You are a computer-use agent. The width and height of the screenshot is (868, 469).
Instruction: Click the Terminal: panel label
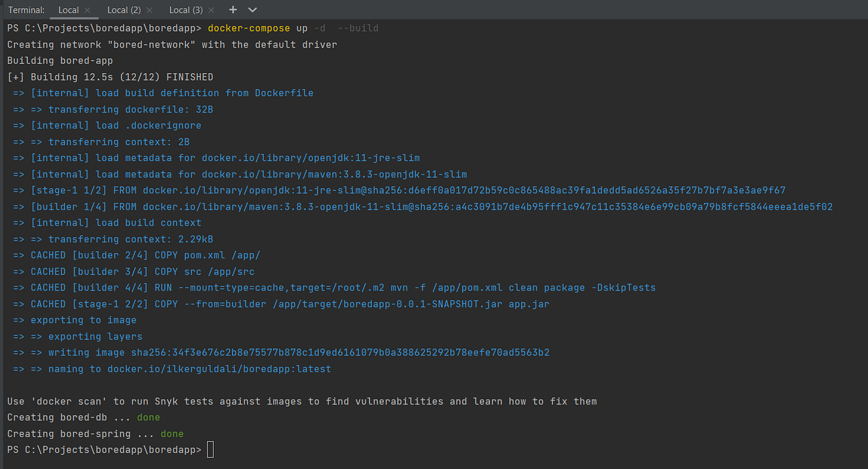tap(26, 10)
